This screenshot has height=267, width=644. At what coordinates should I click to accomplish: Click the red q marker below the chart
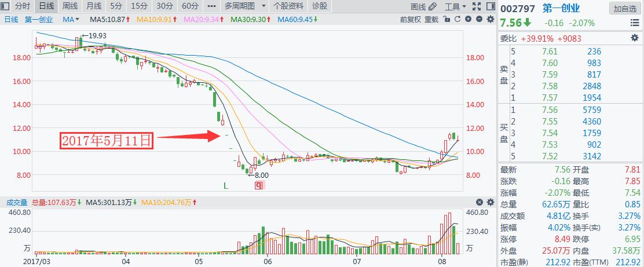[x=258, y=186]
